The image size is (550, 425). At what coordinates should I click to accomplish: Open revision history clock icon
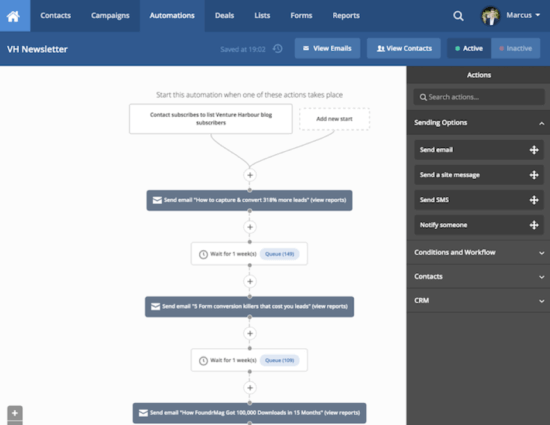(x=278, y=49)
